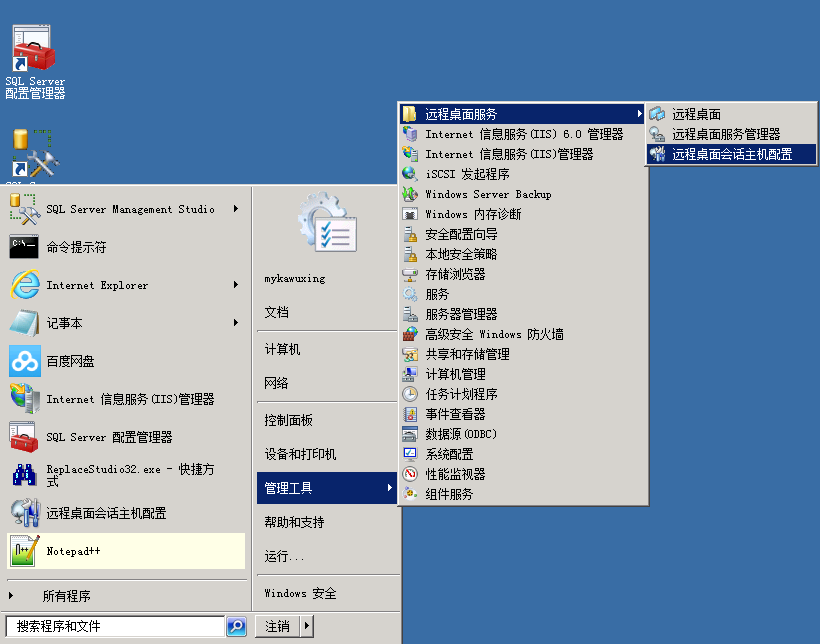Viewport: 820px width, 644px height.
Task: Expand the Internet Explorer jump list arrow
Action: pyautogui.click(x=236, y=285)
